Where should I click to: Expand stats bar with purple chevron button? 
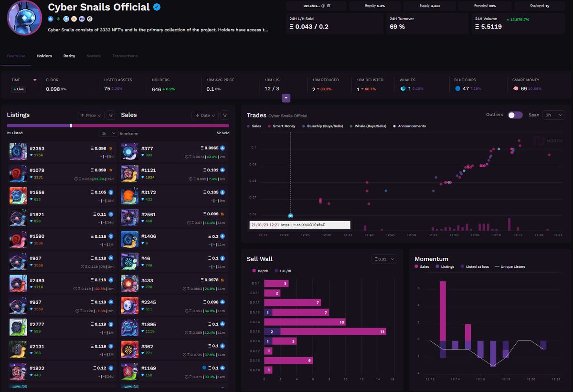pos(286,98)
